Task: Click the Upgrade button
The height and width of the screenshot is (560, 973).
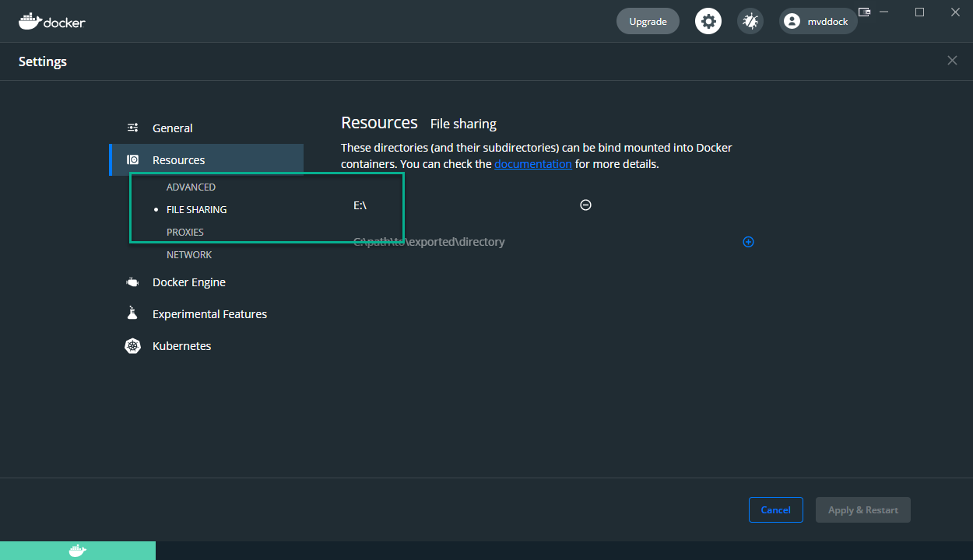Action: click(x=647, y=21)
